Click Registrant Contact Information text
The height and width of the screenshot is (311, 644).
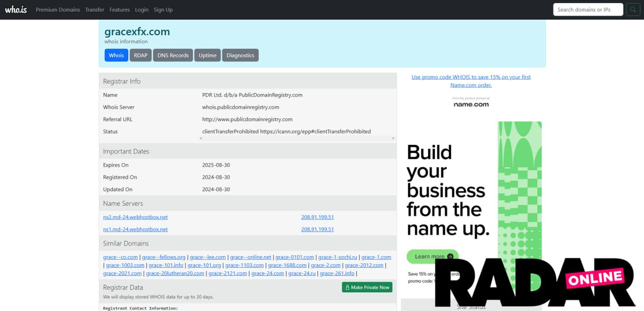140,308
